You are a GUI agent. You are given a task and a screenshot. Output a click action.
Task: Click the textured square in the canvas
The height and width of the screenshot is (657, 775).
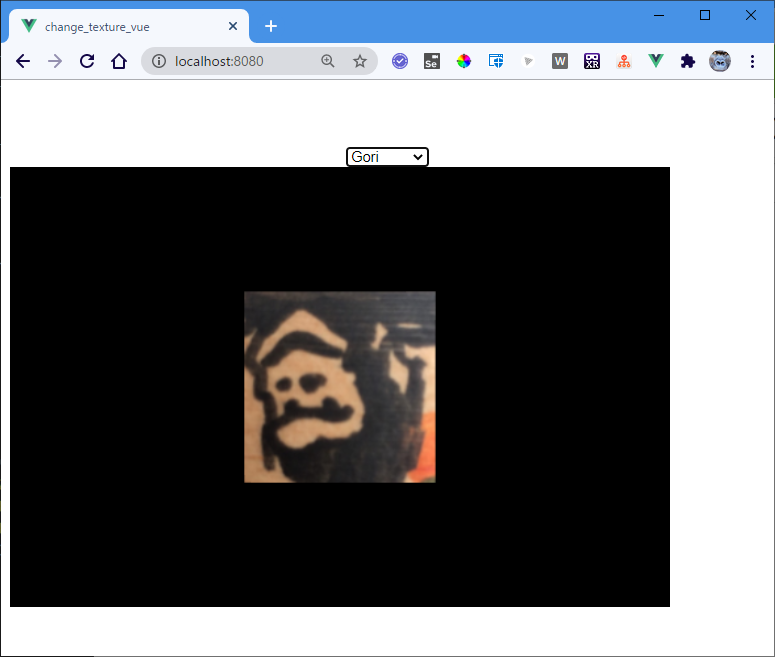click(x=340, y=387)
